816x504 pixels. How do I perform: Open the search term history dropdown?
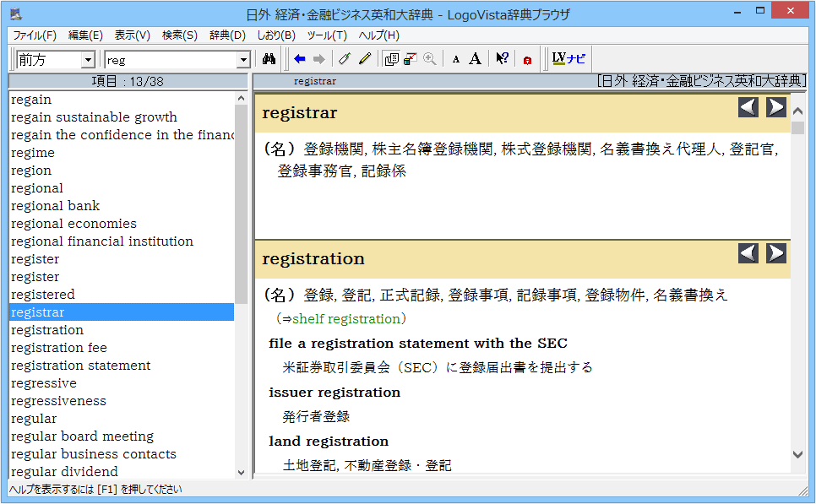tap(243, 60)
